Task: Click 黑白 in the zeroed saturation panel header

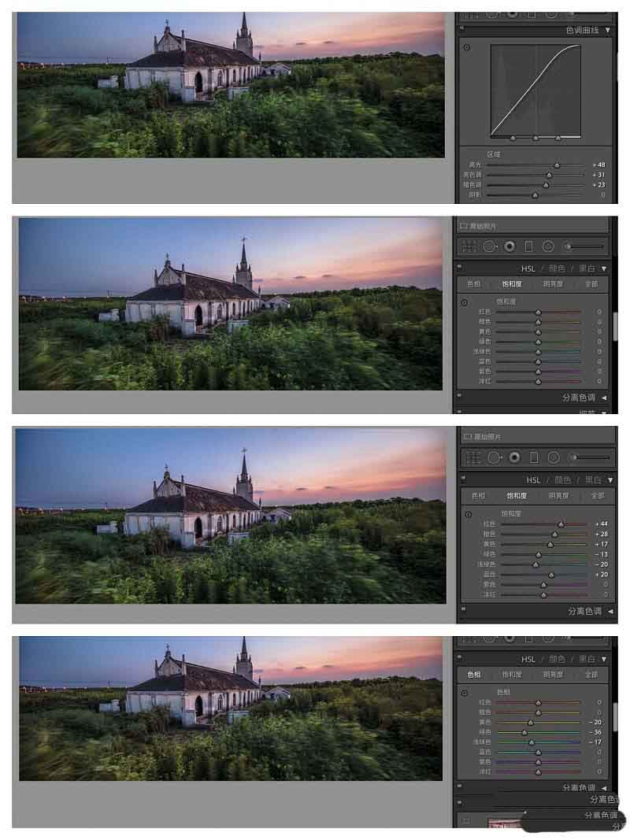Action: (x=587, y=268)
